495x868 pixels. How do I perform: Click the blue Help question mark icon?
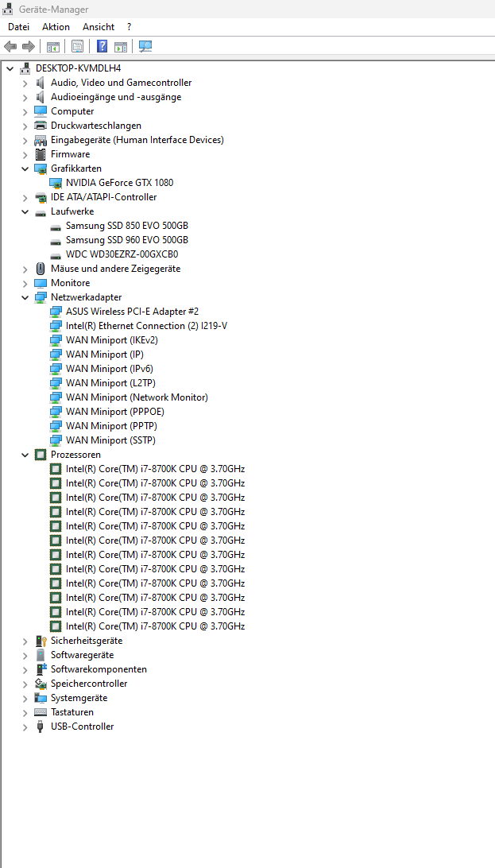[102, 46]
